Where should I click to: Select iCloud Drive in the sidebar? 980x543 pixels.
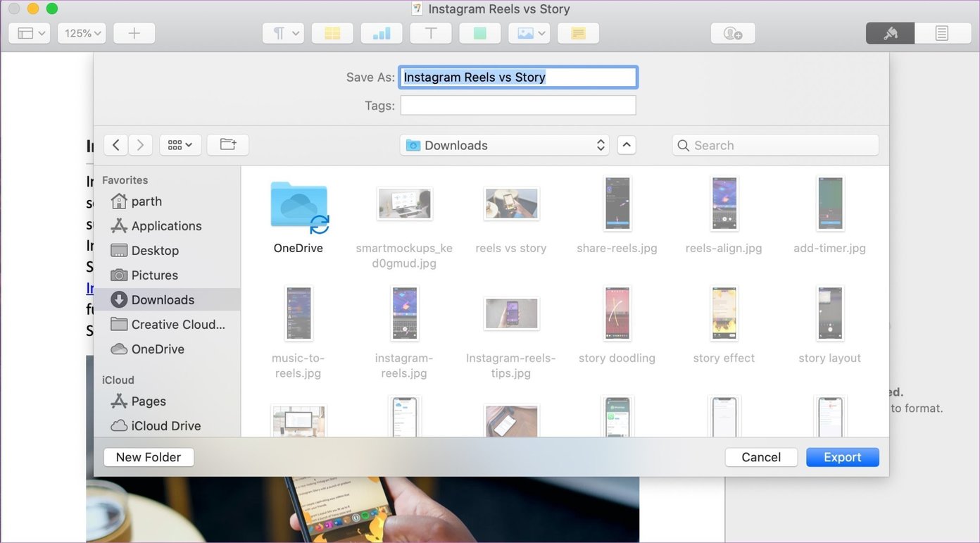[167, 426]
